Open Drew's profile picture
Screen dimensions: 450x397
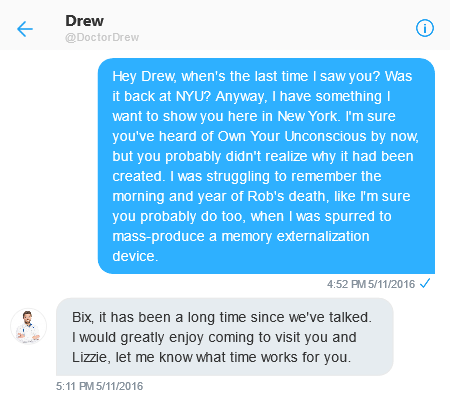(x=28, y=326)
